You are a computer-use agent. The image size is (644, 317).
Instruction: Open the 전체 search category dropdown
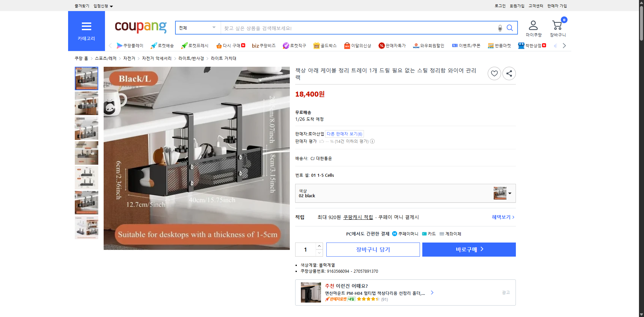coord(197,28)
